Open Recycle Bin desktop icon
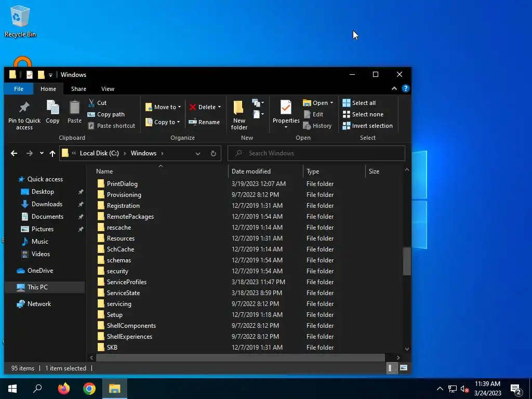The width and height of the screenshot is (532, 399). pyautogui.click(x=20, y=20)
